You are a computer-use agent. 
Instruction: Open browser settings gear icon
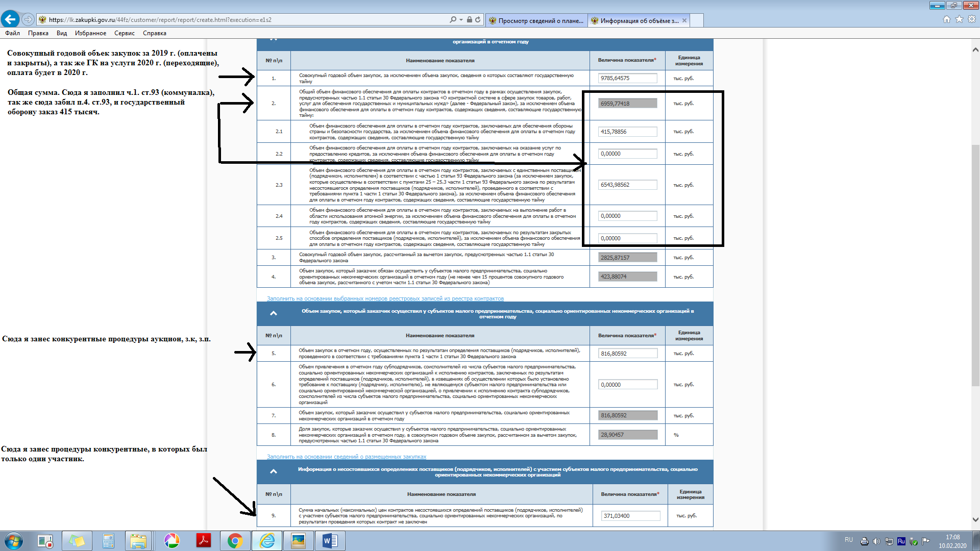coord(972,19)
